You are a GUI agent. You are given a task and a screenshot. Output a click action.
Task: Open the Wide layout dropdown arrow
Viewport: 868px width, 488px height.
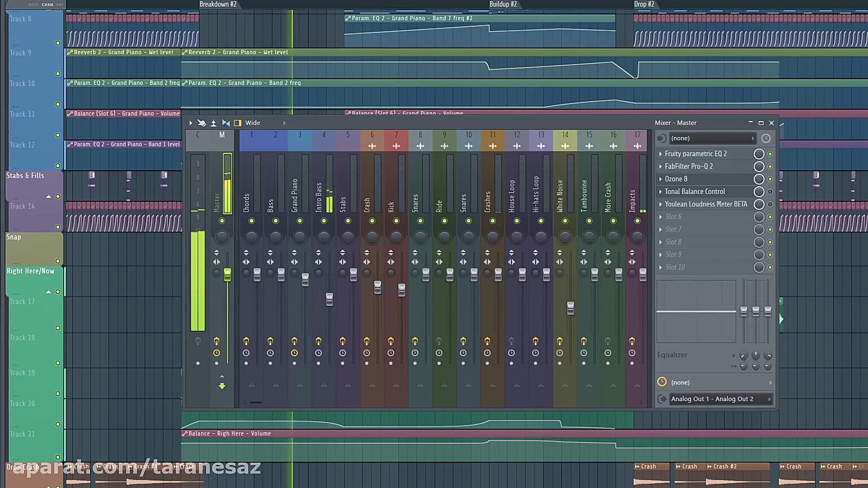click(285, 122)
